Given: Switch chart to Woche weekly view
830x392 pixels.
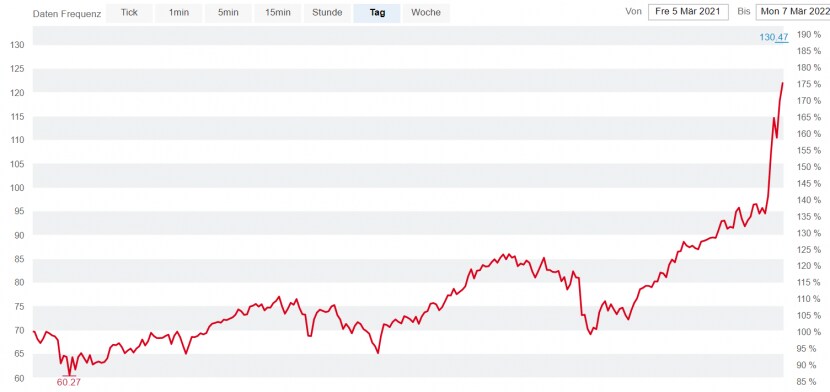Looking at the screenshot, I should [x=426, y=13].
